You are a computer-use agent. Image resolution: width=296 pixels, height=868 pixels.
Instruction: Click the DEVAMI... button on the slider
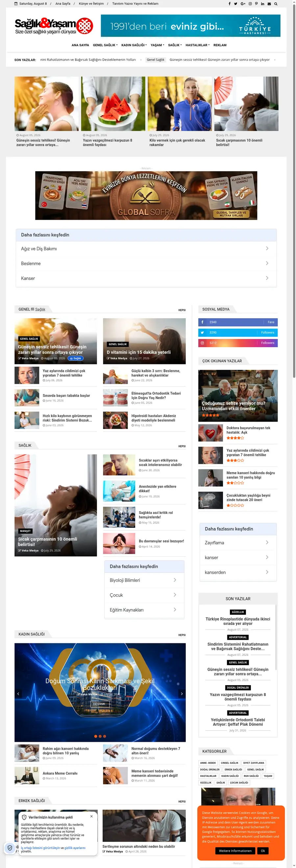coord(100,704)
